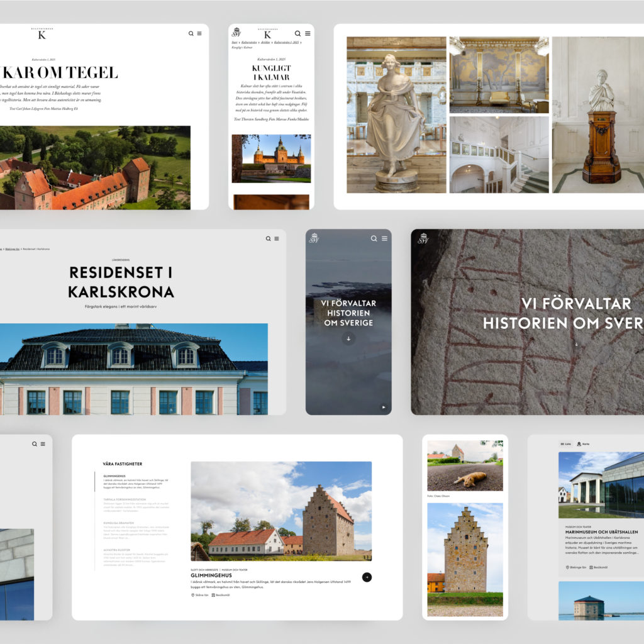Open search on the Residenset i Karlskrona page
The image size is (644, 644).
pyautogui.click(x=268, y=238)
